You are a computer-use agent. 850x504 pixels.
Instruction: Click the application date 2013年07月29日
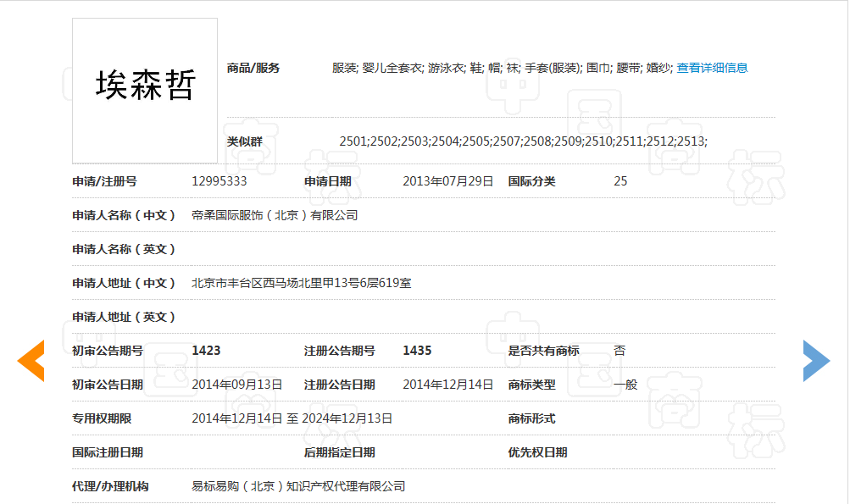(447, 181)
